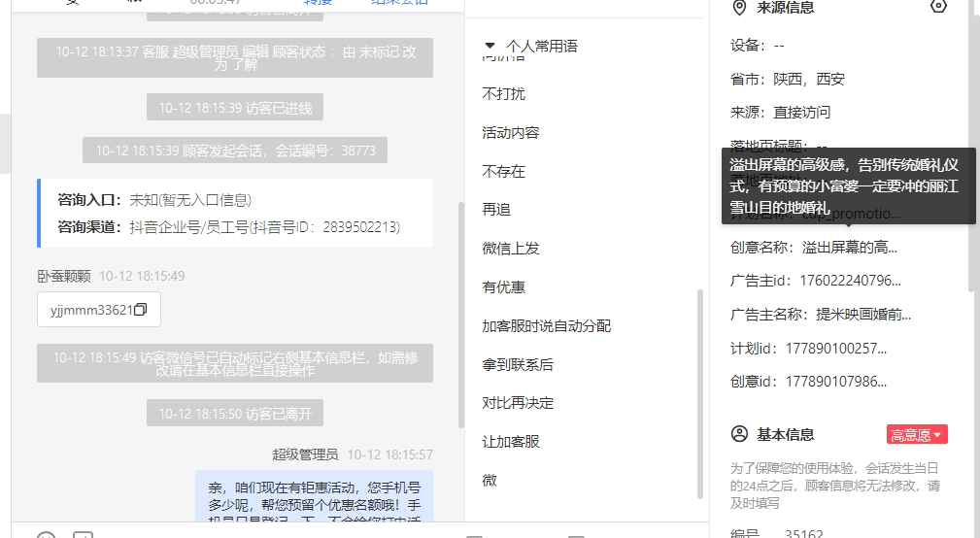Viewport: 980px width, 538px height.
Task: Click the 访客微信号已自动标记 notice
Action: (x=235, y=363)
